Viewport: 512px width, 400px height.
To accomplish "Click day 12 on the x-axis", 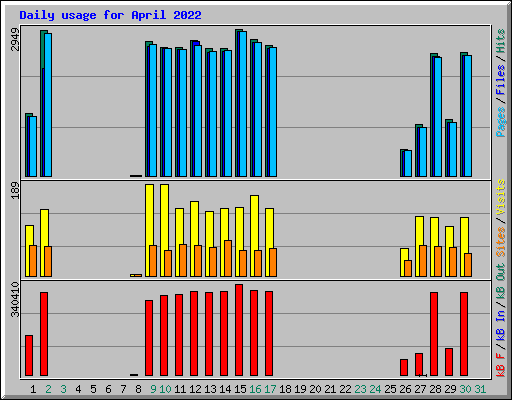I will click(x=195, y=389).
